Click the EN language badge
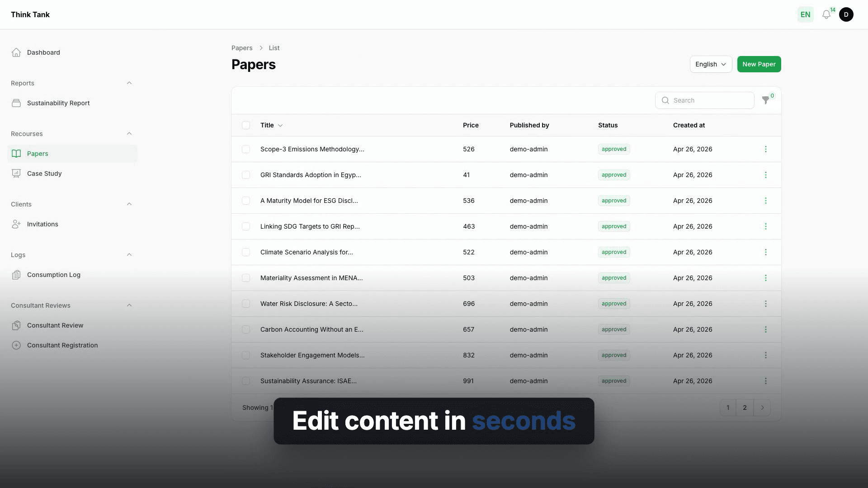 coord(805,14)
